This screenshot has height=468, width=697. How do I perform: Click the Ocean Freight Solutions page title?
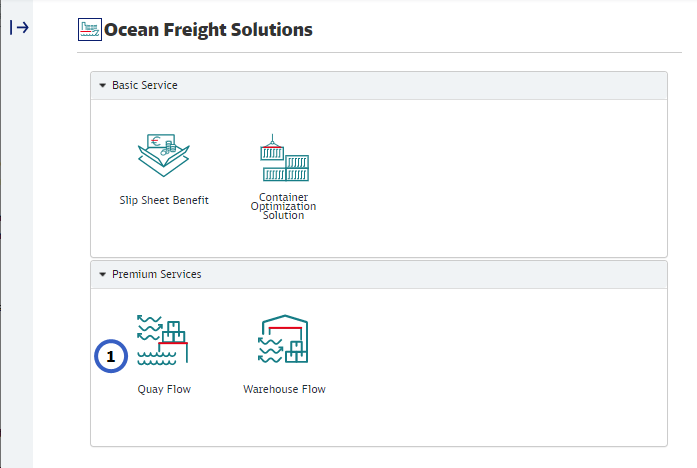point(208,29)
